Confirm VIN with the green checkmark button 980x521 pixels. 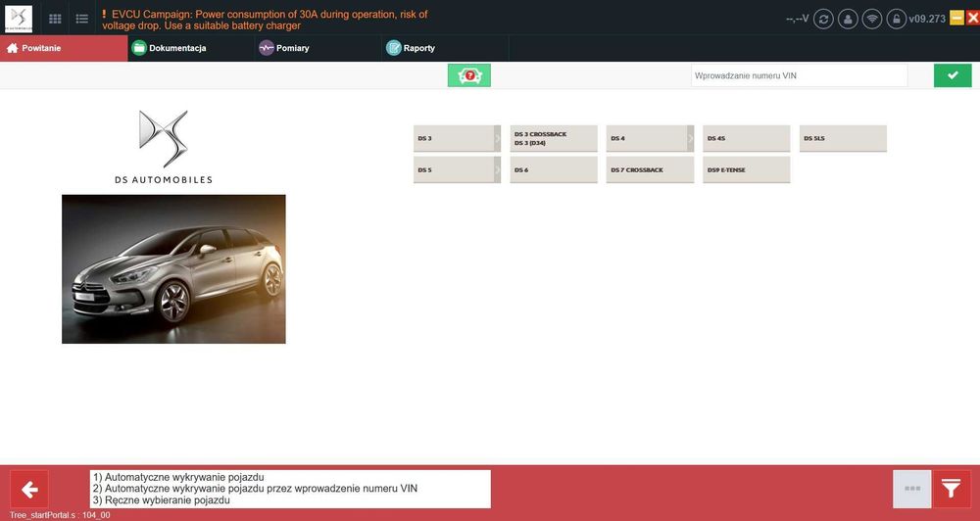(x=953, y=75)
